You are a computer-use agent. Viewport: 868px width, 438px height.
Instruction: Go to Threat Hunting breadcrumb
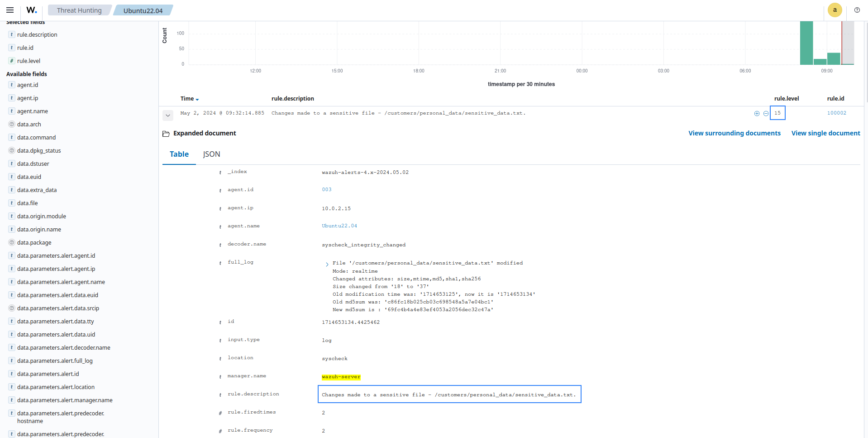(x=79, y=10)
